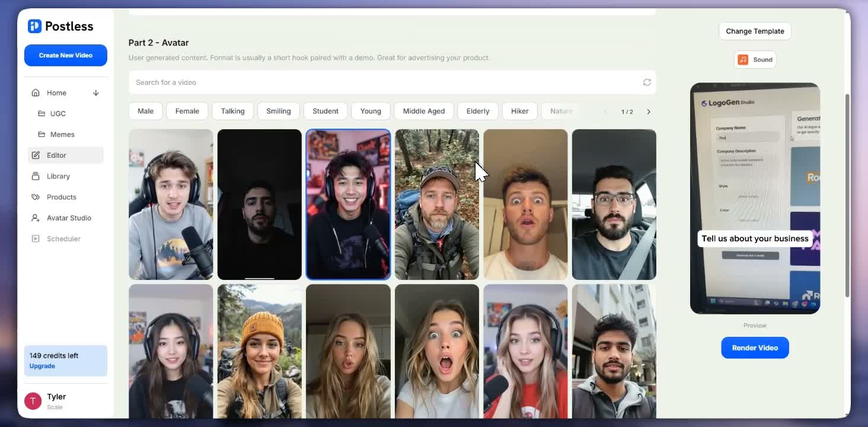Image resolution: width=868 pixels, height=427 pixels.
Task: Open the UGC section
Action: (x=58, y=114)
